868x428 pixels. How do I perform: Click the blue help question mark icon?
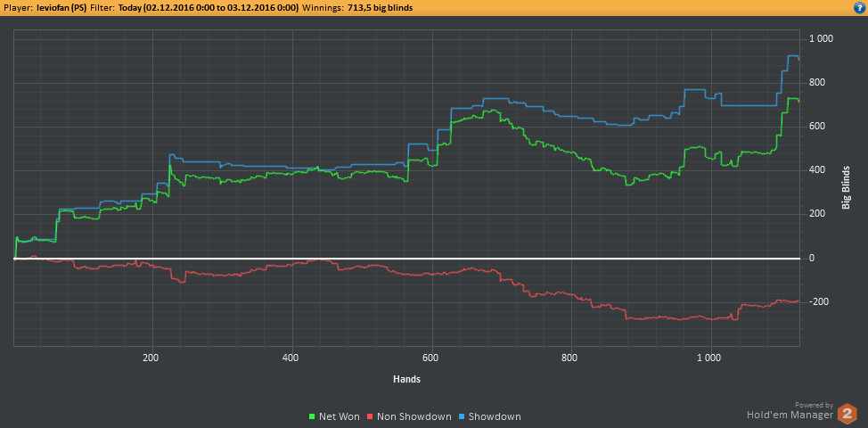(857, 6)
